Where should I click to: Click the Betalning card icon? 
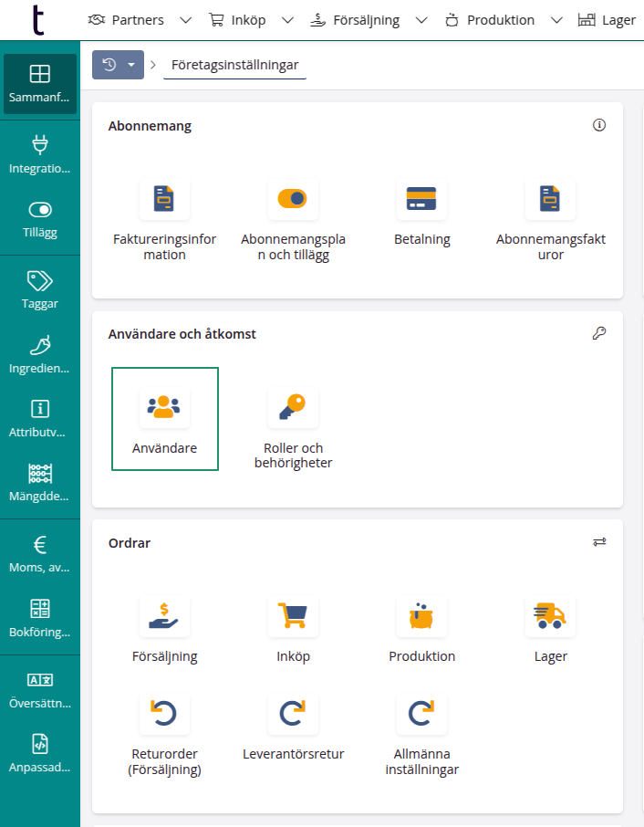pyautogui.click(x=421, y=199)
